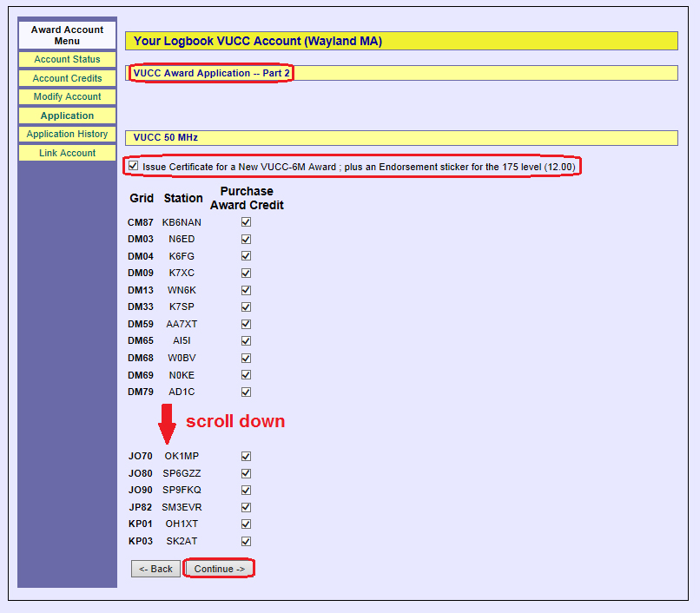The height and width of the screenshot is (613, 700).
Task: Open Account Status menu item
Action: click(67, 60)
